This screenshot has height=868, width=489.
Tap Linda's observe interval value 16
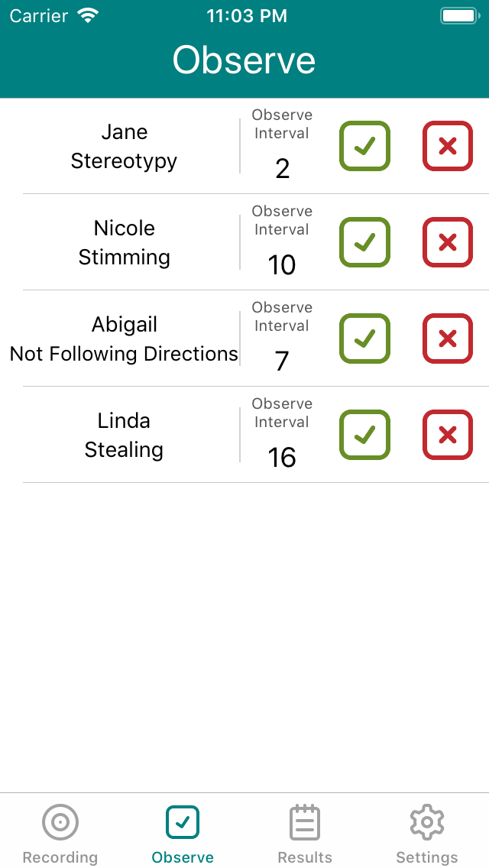pyautogui.click(x=282, y=458)
